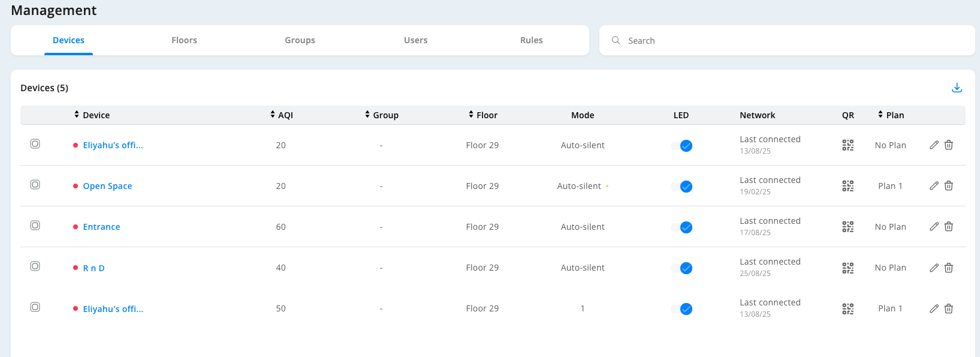980x357 pixels.
Task: Open QR code for Entrance device
Action: click(x=848, y=227)
